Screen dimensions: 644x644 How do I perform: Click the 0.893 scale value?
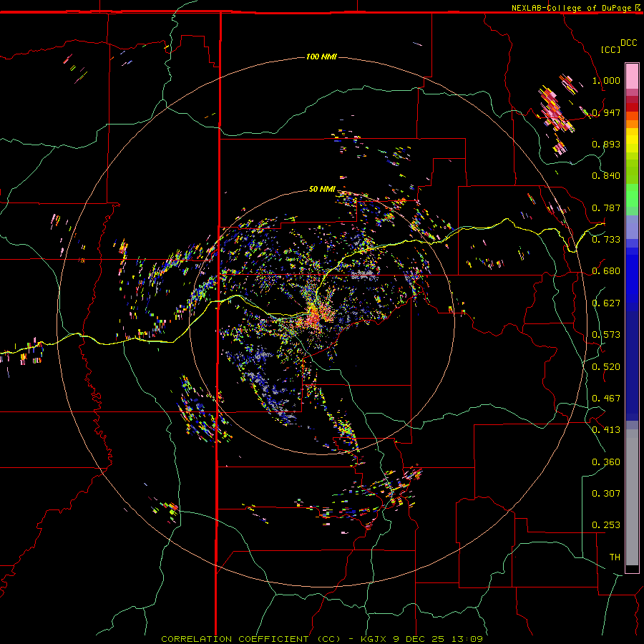click(606, 144)
